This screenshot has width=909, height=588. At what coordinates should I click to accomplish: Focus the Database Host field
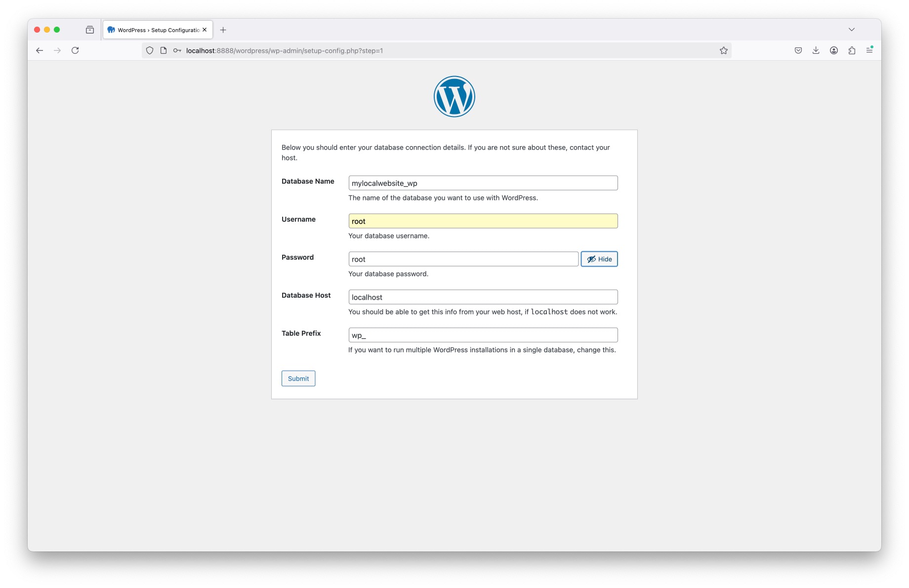(483, 297)
